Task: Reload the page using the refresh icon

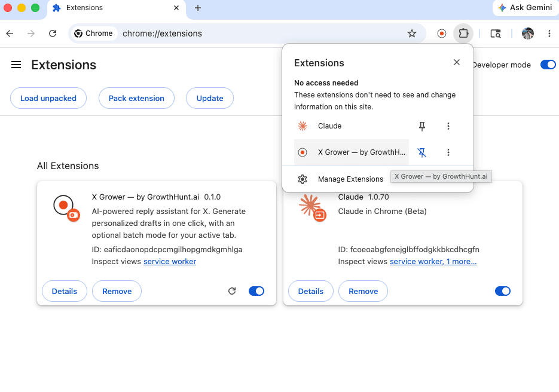Action: click(x=53, y=33)
